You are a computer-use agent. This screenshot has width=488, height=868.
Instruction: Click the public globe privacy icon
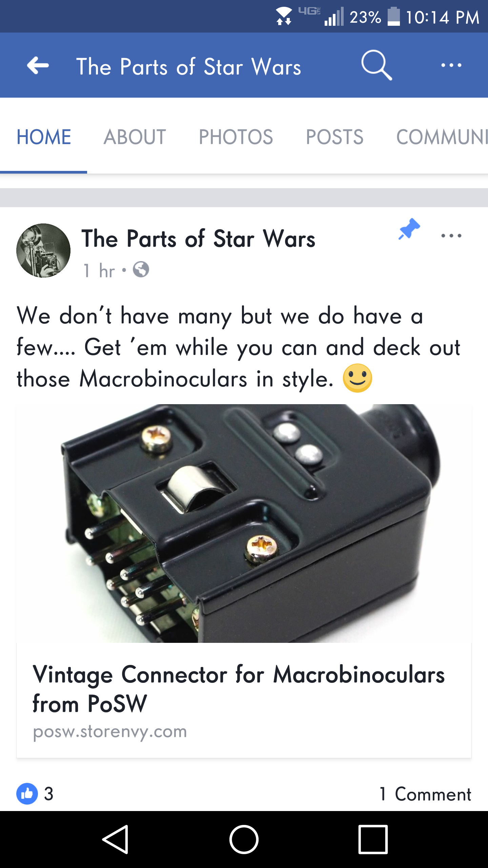pyautogui.click(x=141, y=270)
